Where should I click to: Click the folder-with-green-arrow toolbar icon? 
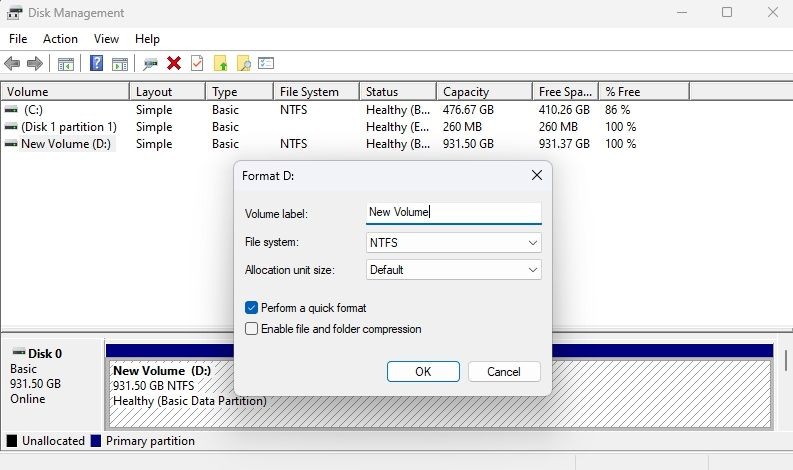point(221,63)
